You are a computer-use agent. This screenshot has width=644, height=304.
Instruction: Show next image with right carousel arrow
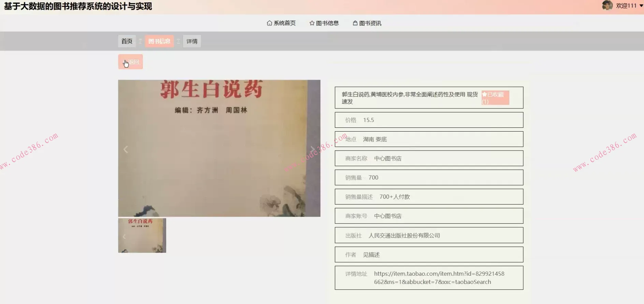tap(312, 149)
